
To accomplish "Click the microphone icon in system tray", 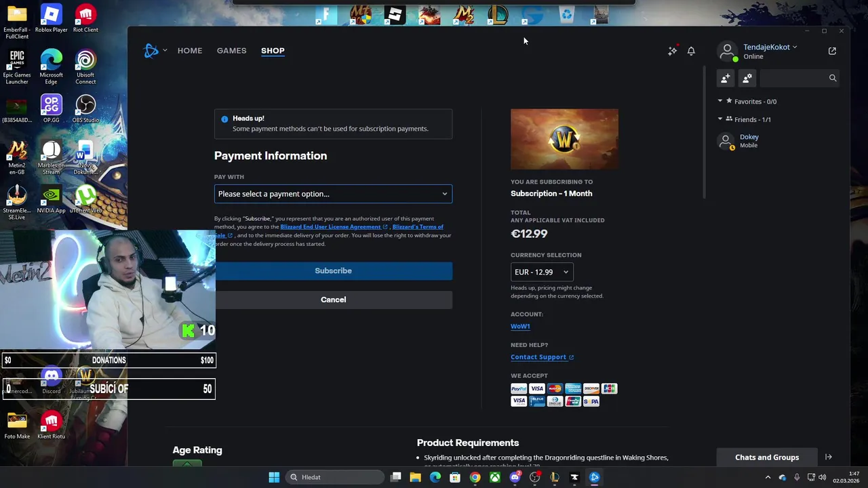I will (x=797, y=477).
